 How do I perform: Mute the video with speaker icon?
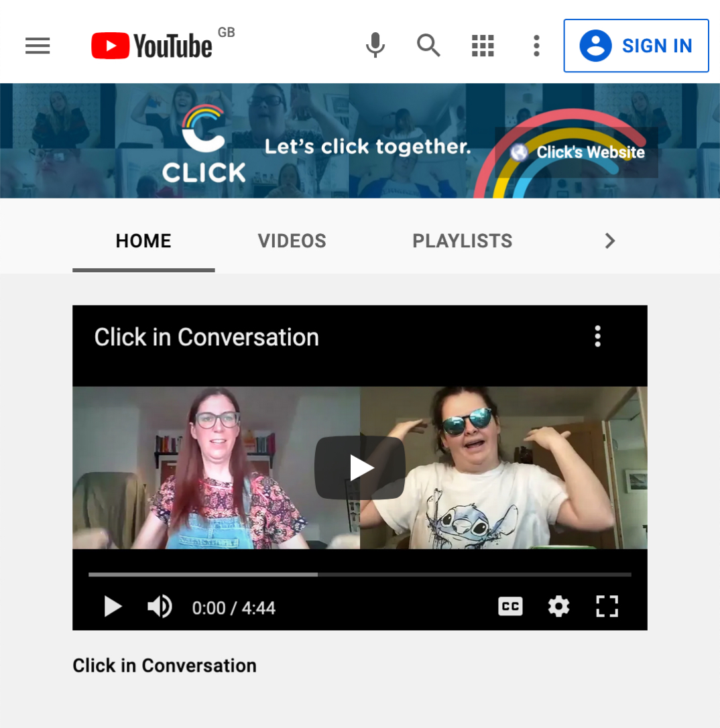coord(160,607)
